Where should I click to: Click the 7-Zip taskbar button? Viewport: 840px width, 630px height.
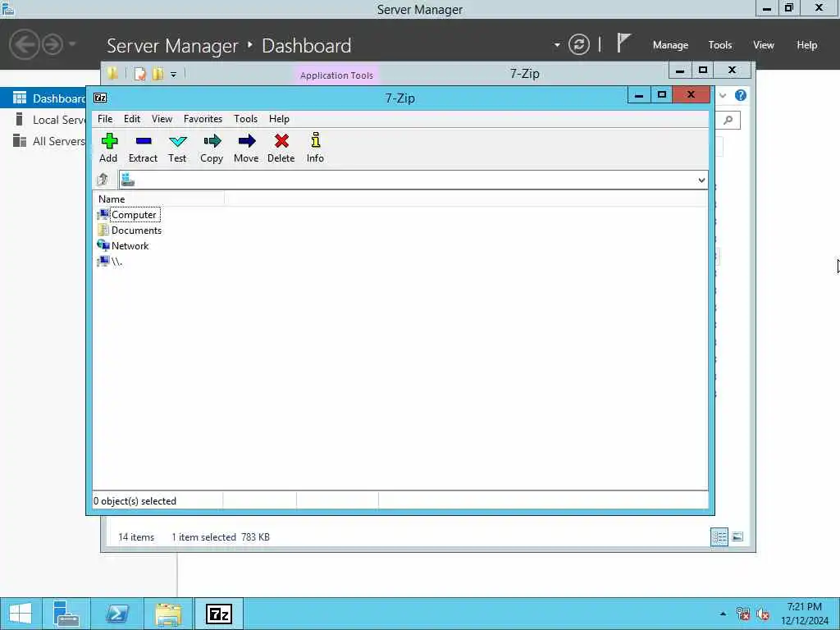[x=218, y=614]
